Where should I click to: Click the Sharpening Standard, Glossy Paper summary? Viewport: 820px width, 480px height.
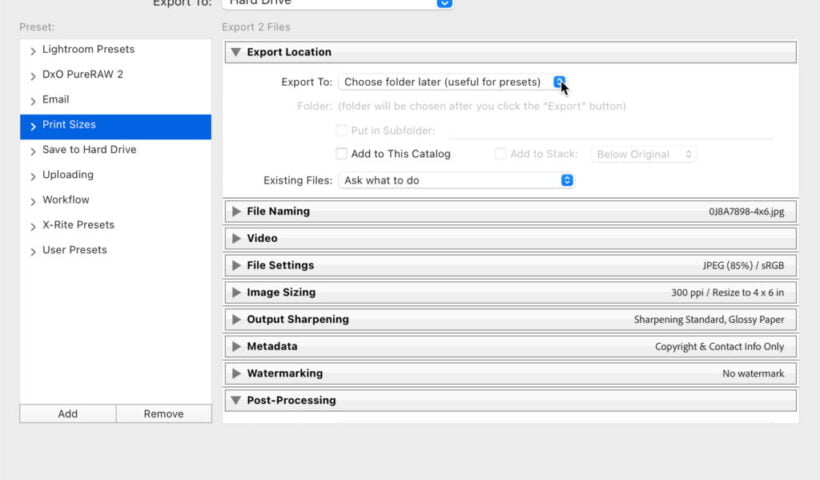[x=709, y=319]
